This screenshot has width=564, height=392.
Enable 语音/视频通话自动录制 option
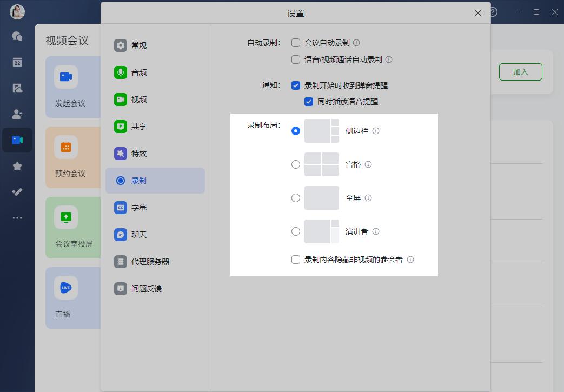(296, 59)
